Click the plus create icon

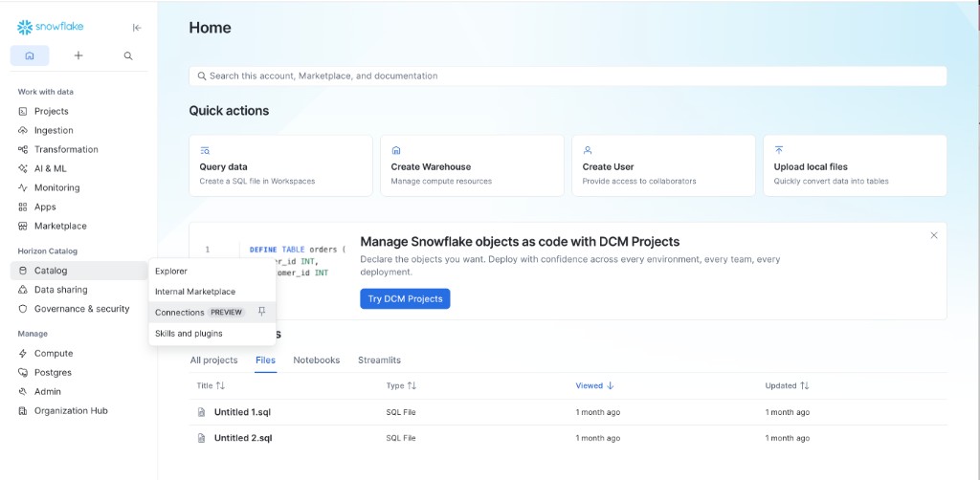click(78, 55)
